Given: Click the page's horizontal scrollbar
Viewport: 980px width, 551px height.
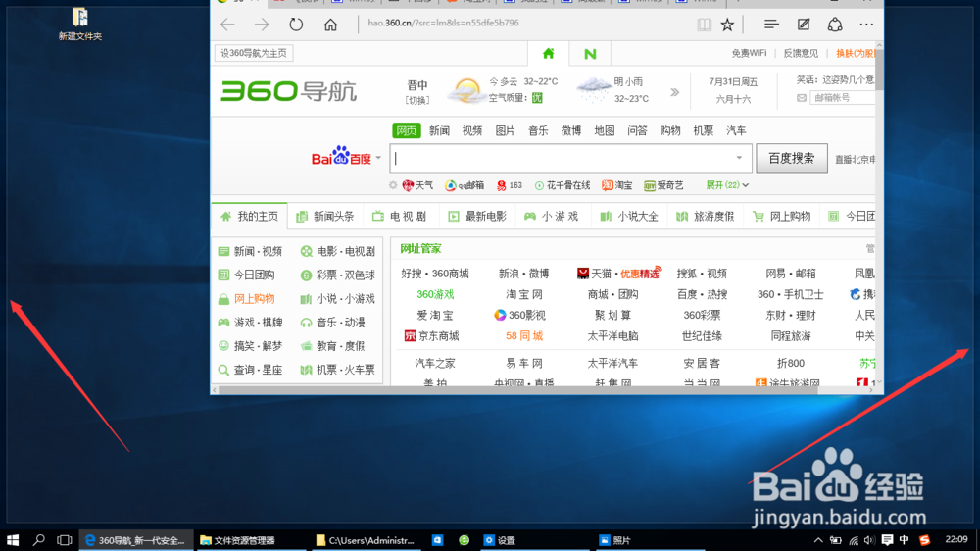Looking at the screenshot, I should coord(517,390).
